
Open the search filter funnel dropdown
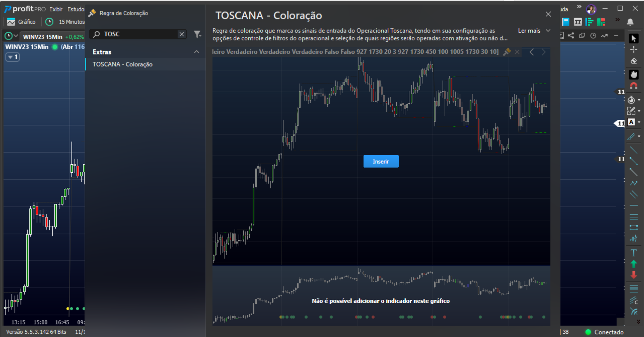pos(198,34)
